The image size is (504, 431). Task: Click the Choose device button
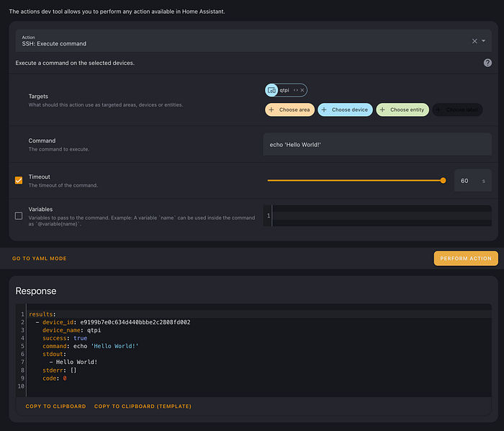coord(345,110)
